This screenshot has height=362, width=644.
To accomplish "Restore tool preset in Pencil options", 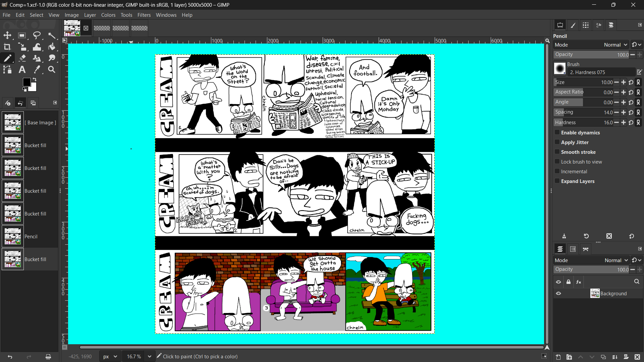I will [x=586, y=236].
